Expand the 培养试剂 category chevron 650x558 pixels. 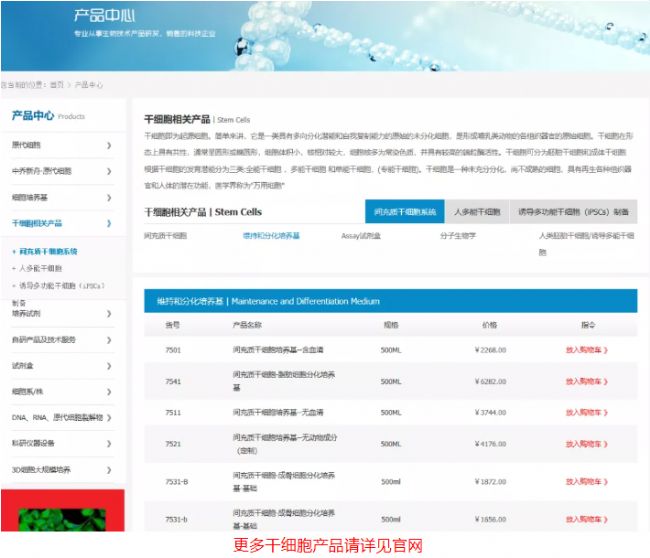(109, 314)
